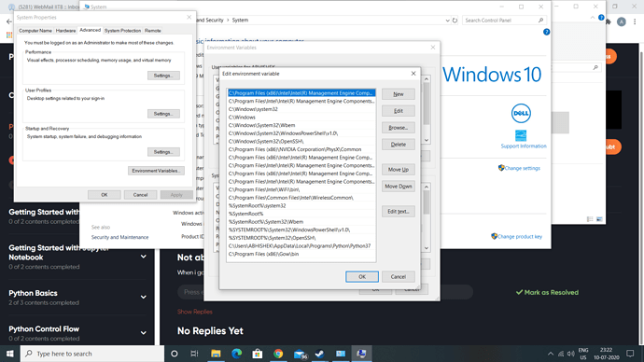644x362 pixels.
Task: Open Microsoft Store from the taskbar
Action: tap(258, 354)
